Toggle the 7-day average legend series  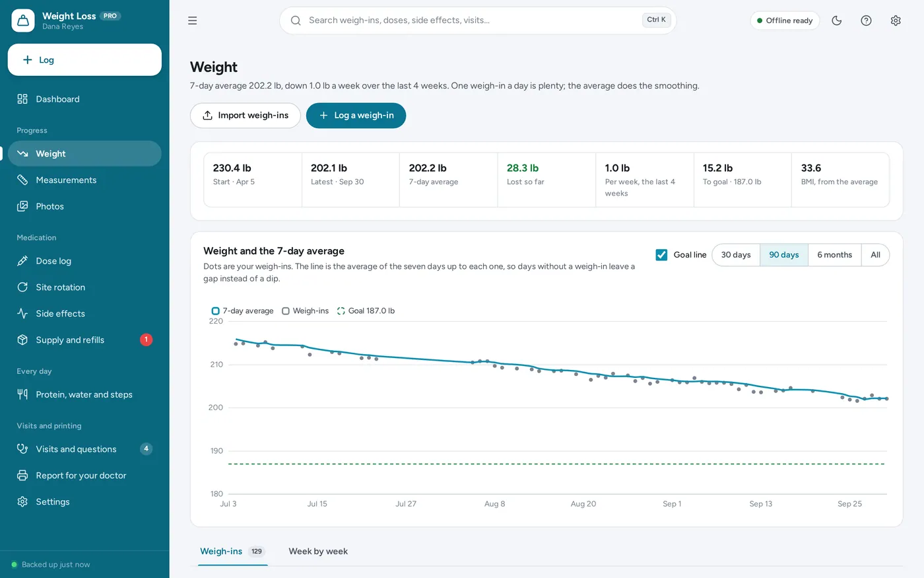point(242,311)
